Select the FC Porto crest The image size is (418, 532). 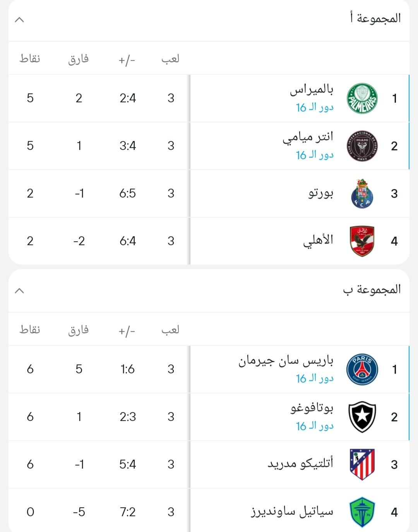[362, 194]
